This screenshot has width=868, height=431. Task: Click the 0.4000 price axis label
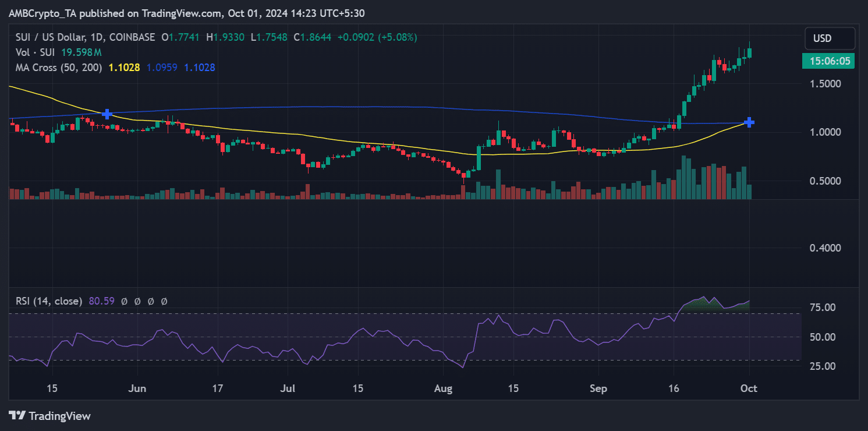pyautogui.click(x=827, y=248)
